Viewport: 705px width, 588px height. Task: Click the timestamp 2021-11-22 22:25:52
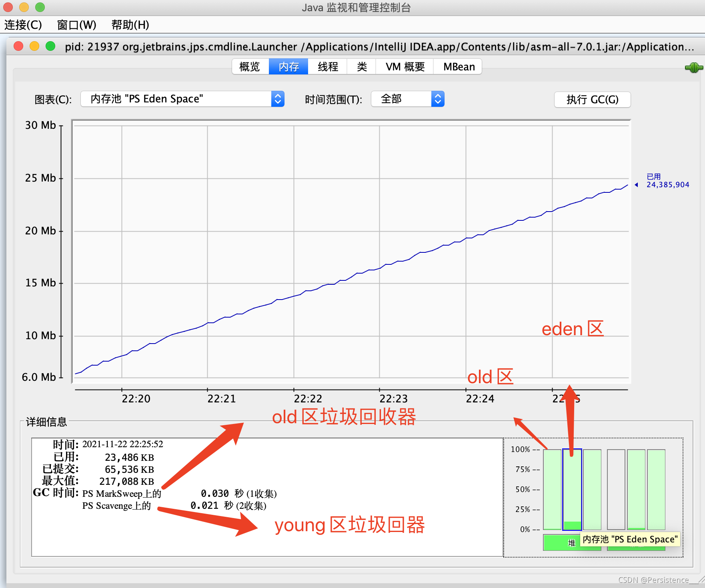click(123, 444)
